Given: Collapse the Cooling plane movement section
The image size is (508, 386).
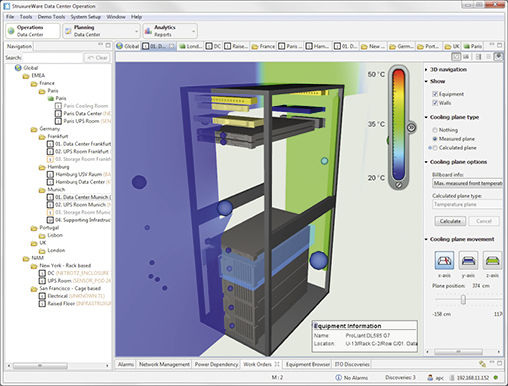Looking at the screenshot, I should tap(426, 239).
